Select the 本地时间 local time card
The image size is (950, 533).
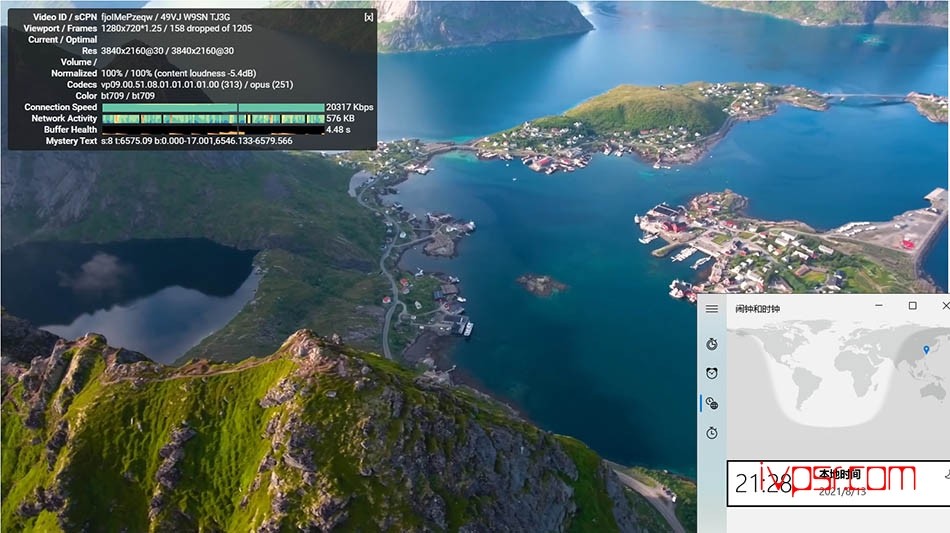[x=839, y=483]
